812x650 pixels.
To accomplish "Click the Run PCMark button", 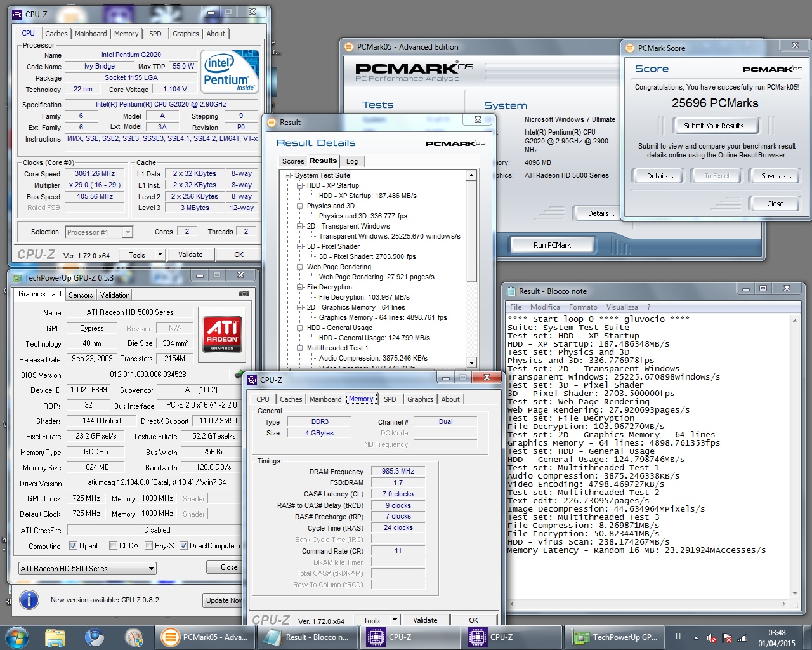I will tap(552, 245).
